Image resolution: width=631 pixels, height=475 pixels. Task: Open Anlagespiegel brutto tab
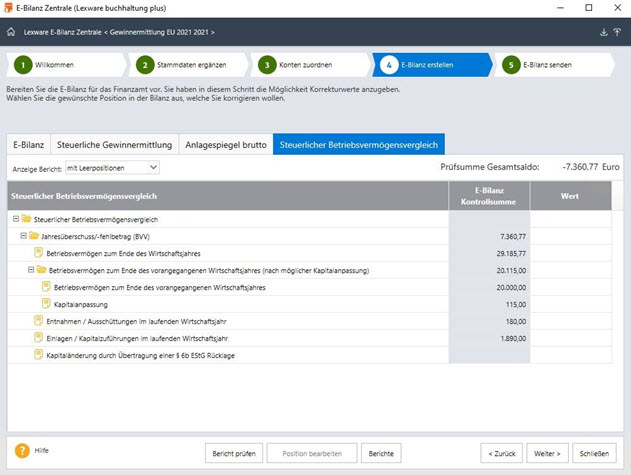pyautogui.click(x=226, y=145)
